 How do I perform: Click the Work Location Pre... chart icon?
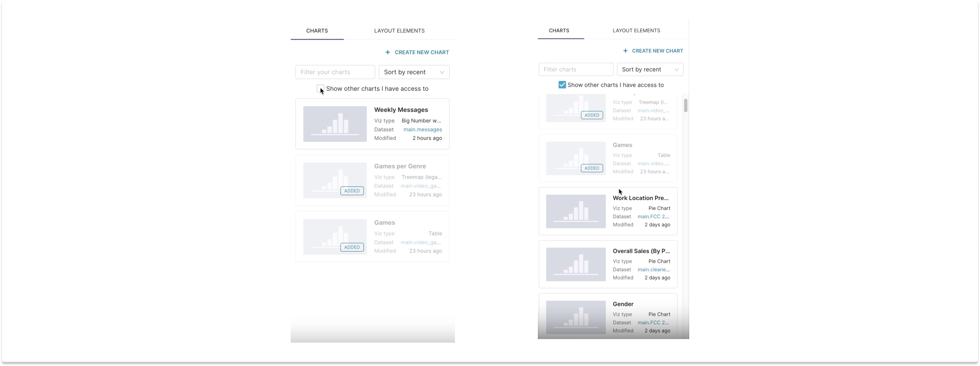click(573, 211)
